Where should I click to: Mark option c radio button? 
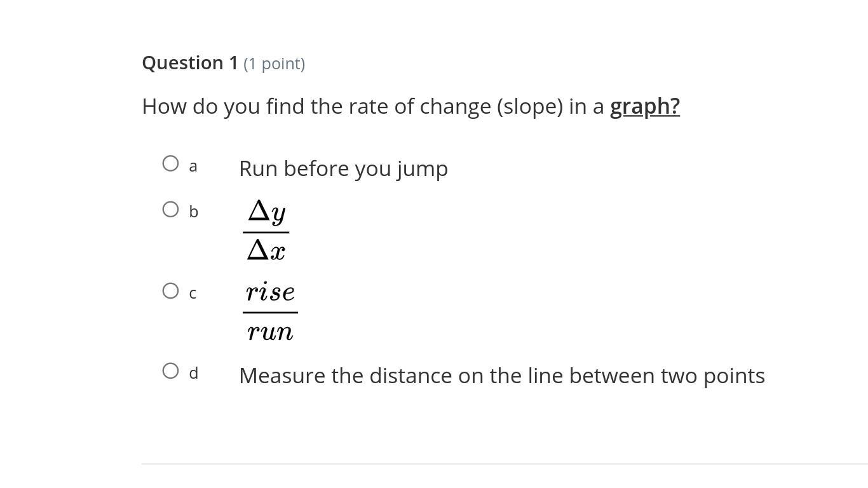170,291
